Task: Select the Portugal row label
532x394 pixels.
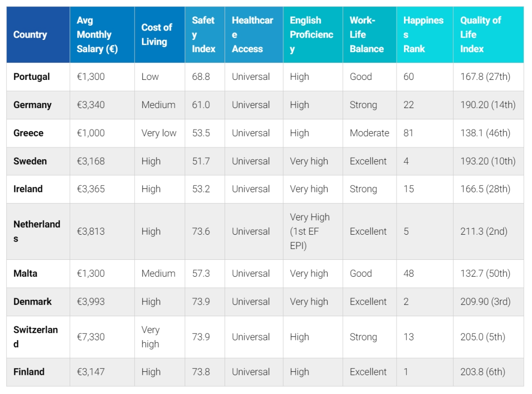Action: 32,77
